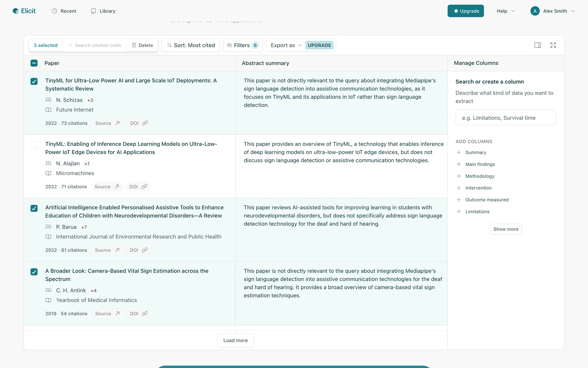Open the Export as dropdown
The height and width of the screenshot is (368, 588).
pos(286,45)
